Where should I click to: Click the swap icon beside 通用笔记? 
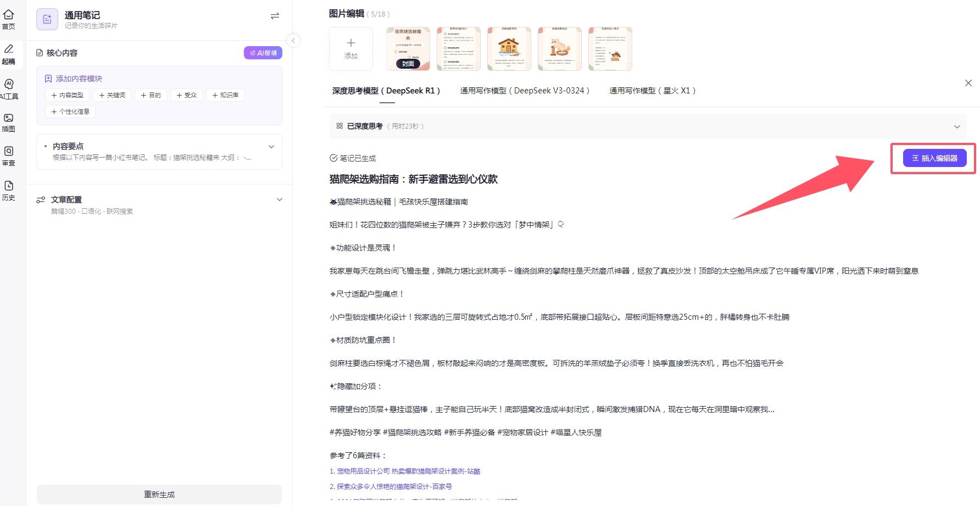pos(275,16)
